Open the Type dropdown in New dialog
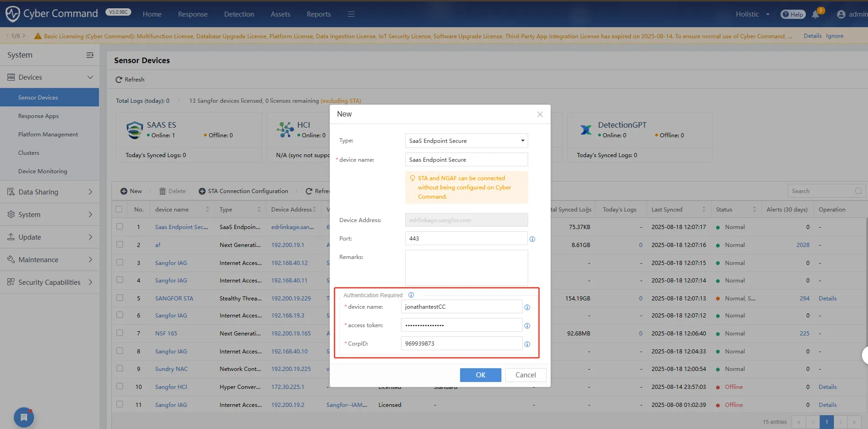The image size is (868, 429). (466, 141)
